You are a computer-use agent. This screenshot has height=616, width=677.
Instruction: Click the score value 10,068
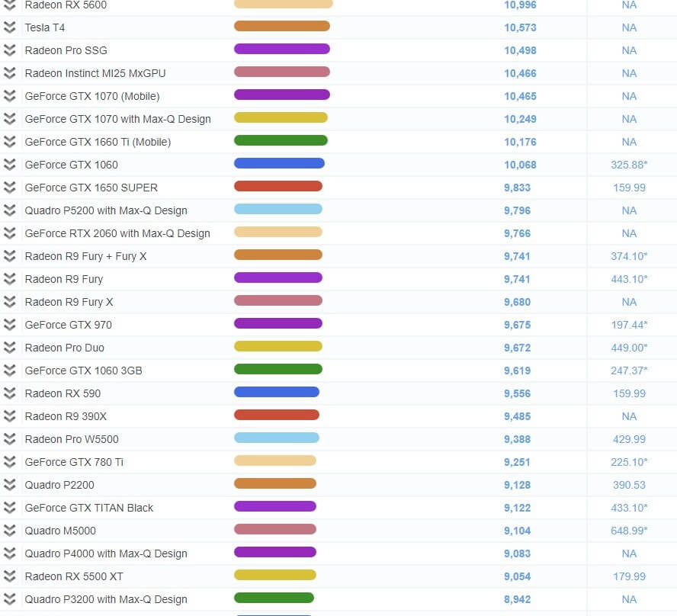520,165
